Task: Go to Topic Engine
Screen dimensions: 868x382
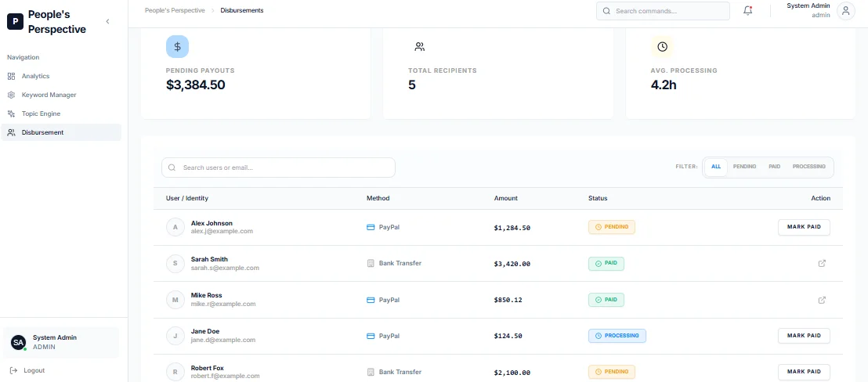Action: (x=61, y=114)
